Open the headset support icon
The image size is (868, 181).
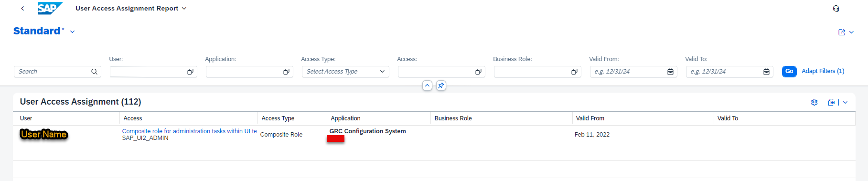click(836, 8)
